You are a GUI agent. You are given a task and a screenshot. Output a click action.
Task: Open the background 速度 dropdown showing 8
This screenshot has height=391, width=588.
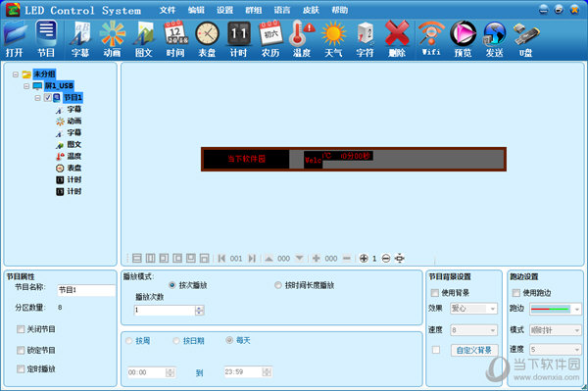pos(474,330)
